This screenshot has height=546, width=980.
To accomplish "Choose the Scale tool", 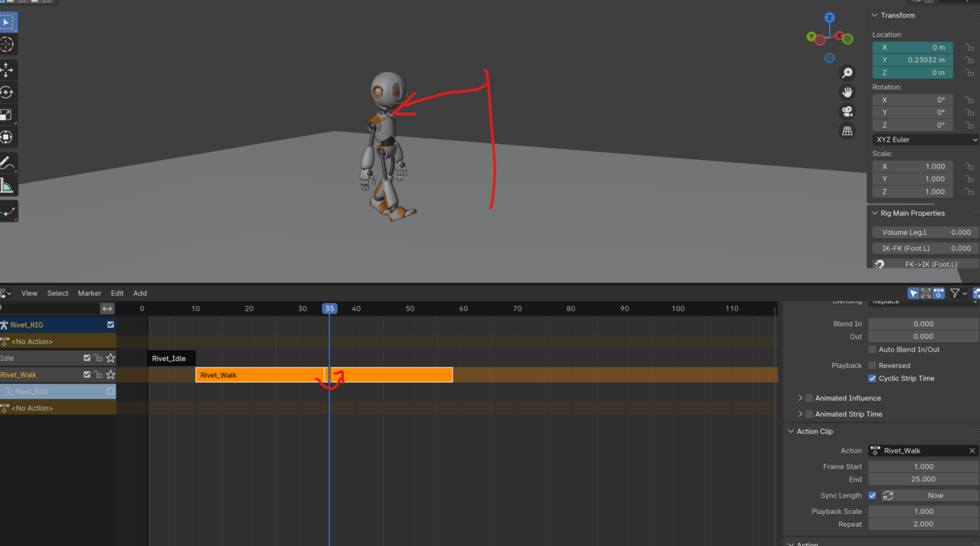I will tap(7, 115).
